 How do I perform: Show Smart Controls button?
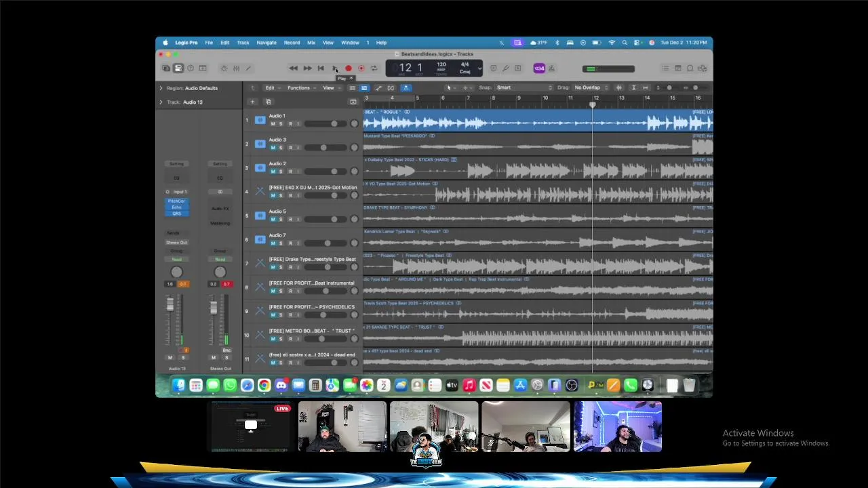224,68
